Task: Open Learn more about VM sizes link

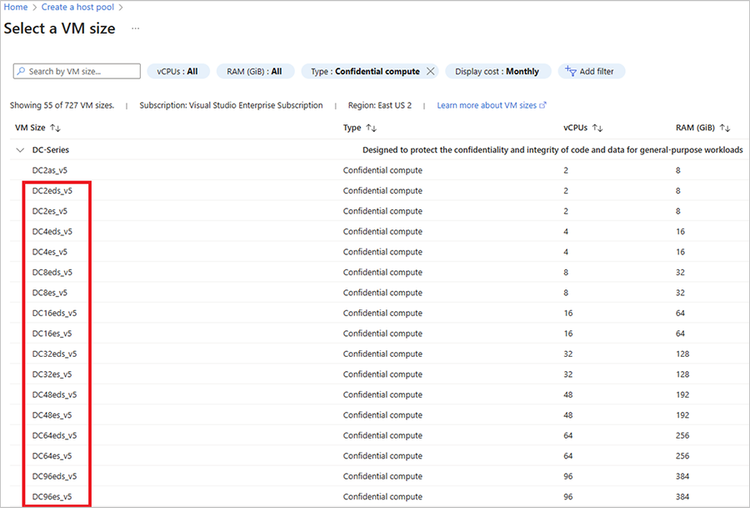Action: pos(491,105)
